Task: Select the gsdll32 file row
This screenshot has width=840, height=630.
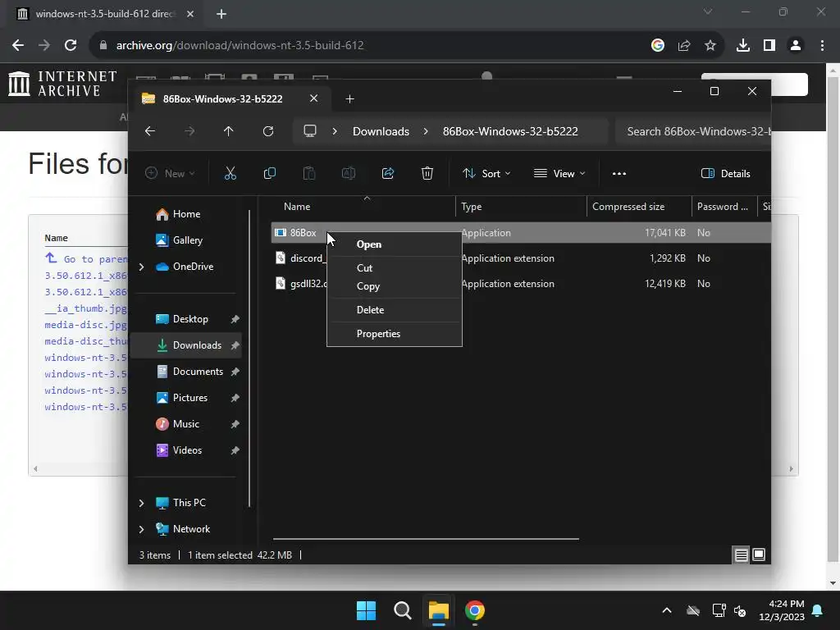Action: 521,284
